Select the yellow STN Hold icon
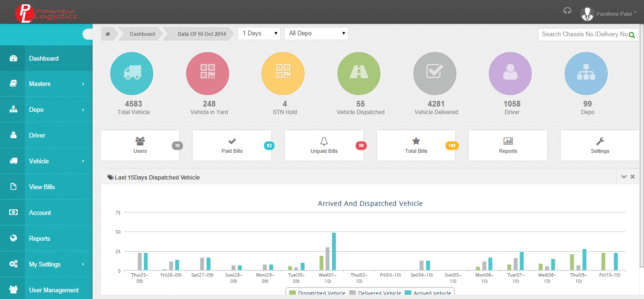This screenshot has height=299, width=644. tap(283, 73)
